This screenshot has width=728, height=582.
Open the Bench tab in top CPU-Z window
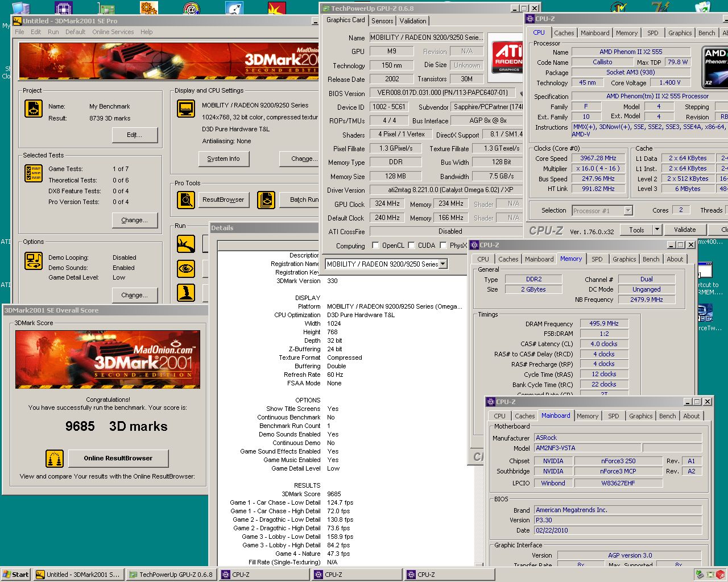[707, 33]
